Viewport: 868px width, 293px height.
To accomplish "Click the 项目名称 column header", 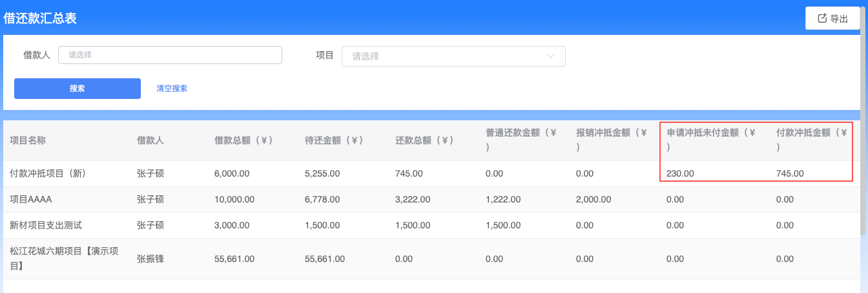I will (x=28, y=140).
